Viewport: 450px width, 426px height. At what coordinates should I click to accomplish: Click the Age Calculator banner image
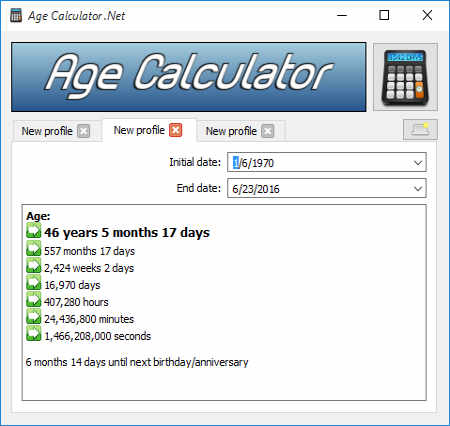pos(189,77)
